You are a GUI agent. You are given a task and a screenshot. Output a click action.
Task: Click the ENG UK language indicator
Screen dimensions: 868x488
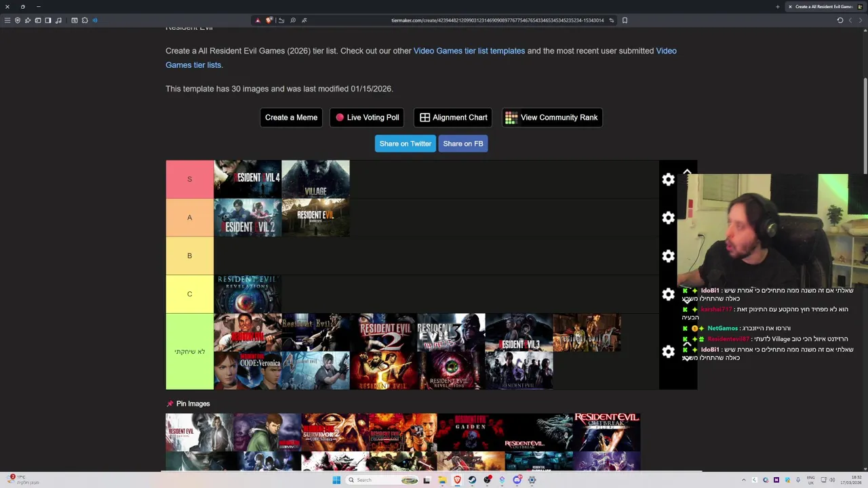811,480
